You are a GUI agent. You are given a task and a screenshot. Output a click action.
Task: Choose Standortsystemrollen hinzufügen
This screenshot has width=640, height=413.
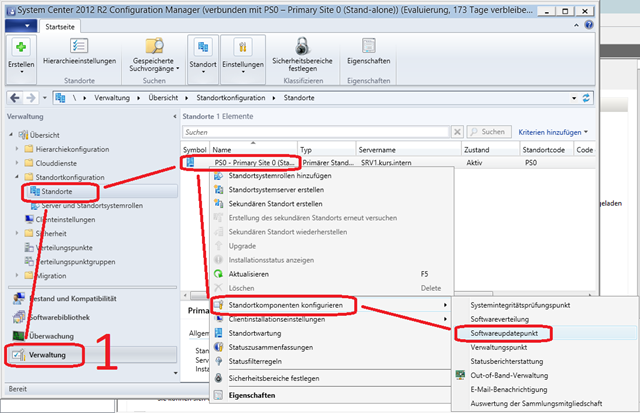(331, 176)
